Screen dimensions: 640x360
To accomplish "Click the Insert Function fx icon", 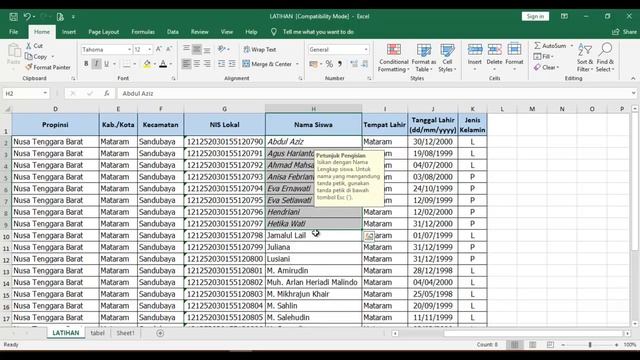I will (107, 93).
